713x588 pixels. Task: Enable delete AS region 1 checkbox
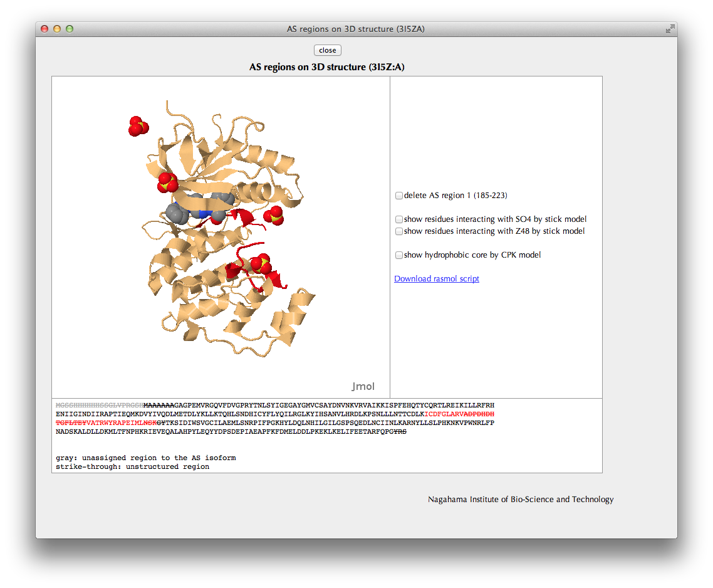point(399,196)
